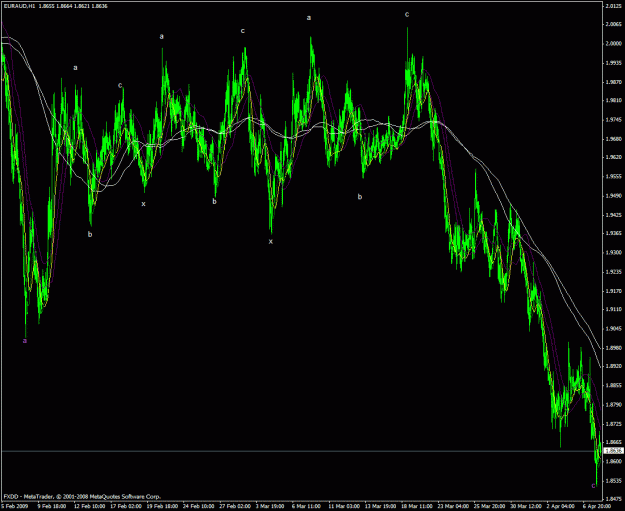The width and height of the screenshot is (625, 511).
Task: Click the 1.8920 price axis label
Action: point(613,366)
